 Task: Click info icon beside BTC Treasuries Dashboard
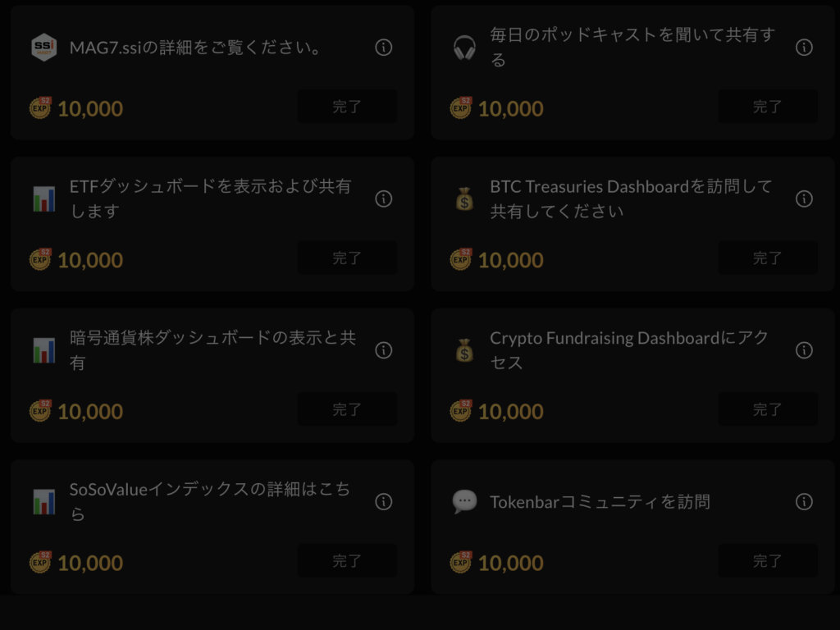click(804, 199)
